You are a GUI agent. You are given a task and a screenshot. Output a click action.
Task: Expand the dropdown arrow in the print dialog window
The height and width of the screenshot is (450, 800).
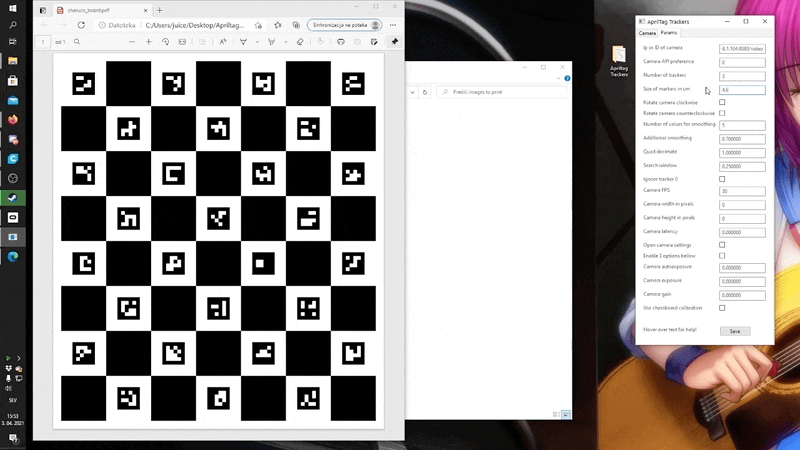coord(412,92)
